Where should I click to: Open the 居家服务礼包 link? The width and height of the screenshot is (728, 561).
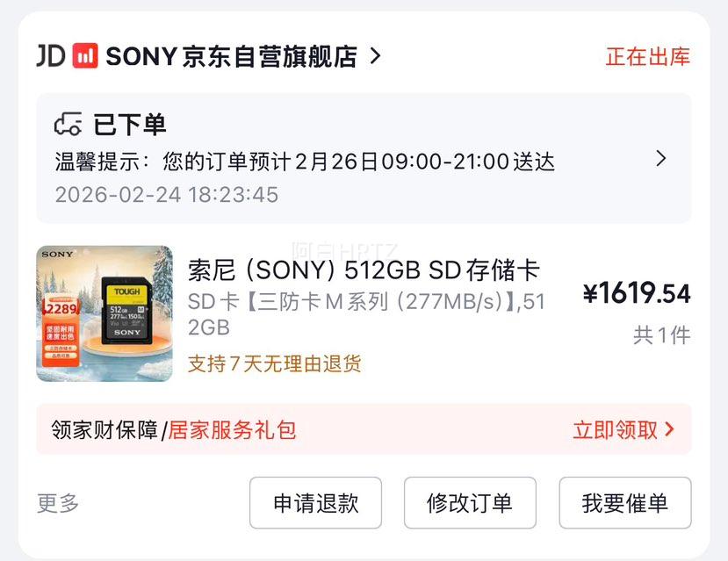pyautogui.click(x=232, y=429)
